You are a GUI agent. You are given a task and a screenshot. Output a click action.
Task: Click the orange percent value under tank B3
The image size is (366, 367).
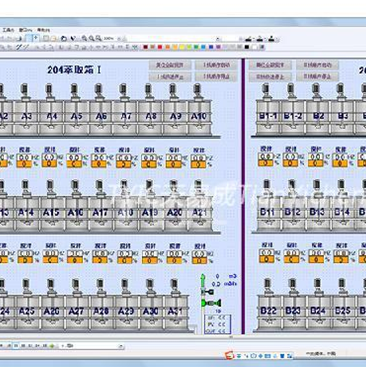(x=340, y=163)
